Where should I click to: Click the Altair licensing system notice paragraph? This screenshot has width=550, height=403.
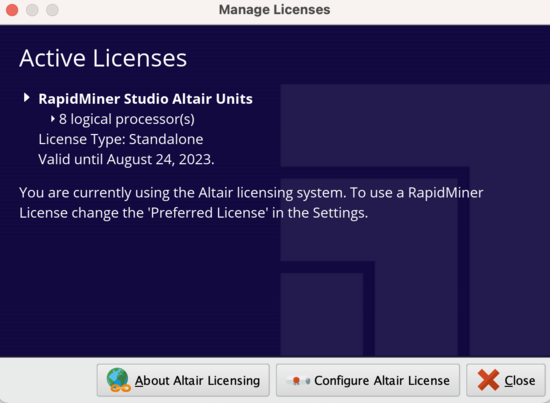pos(251,203)
